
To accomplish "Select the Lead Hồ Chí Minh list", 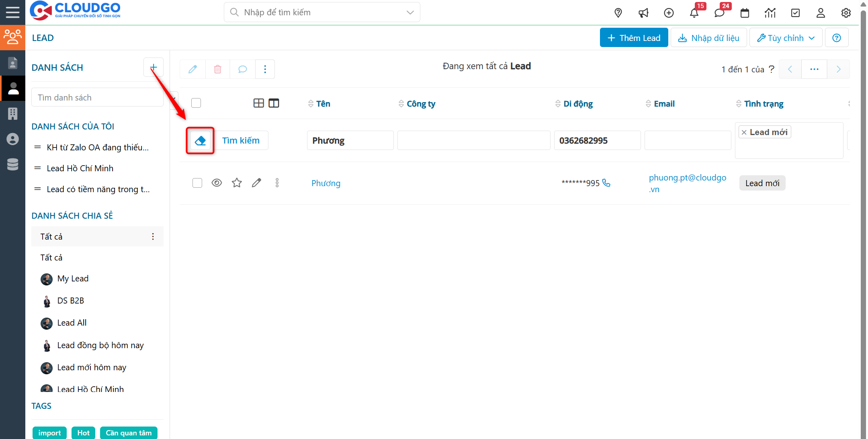I will tap(80, 168).
